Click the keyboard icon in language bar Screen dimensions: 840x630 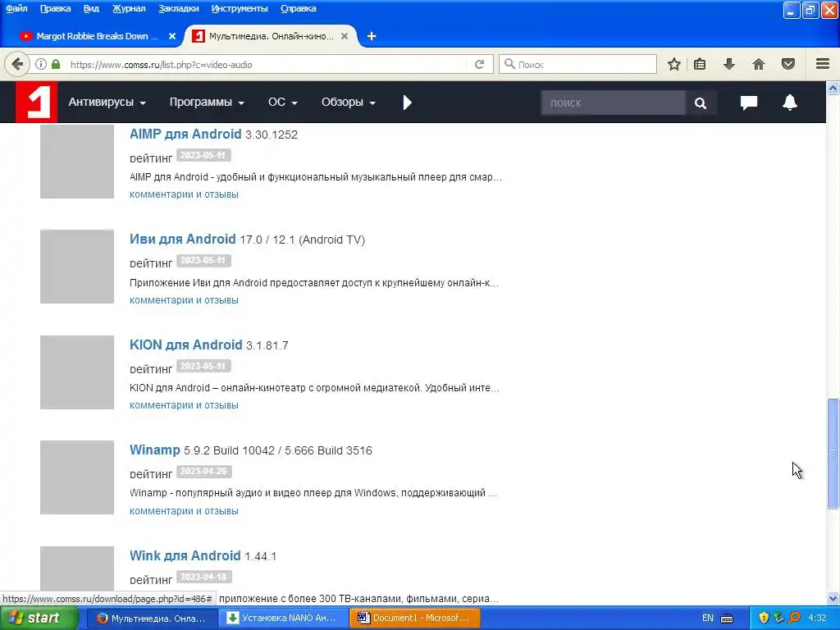727,618
